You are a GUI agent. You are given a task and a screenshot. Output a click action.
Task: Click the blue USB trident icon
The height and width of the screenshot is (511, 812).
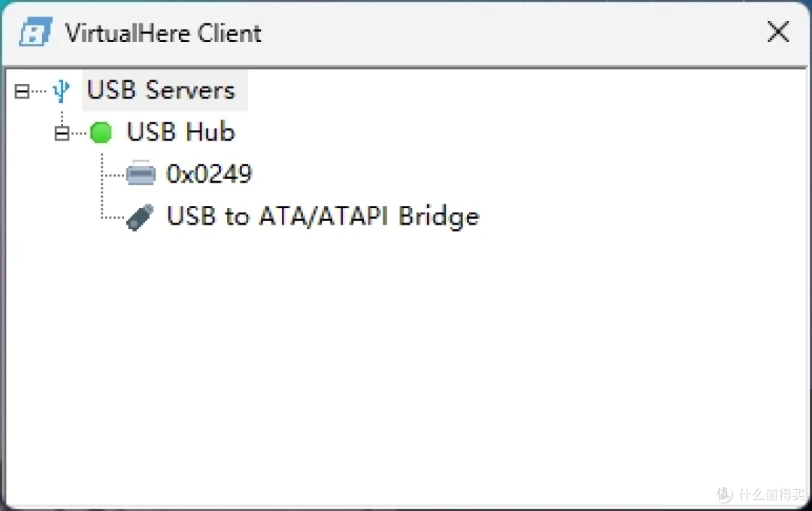click(x=61, y=91)
